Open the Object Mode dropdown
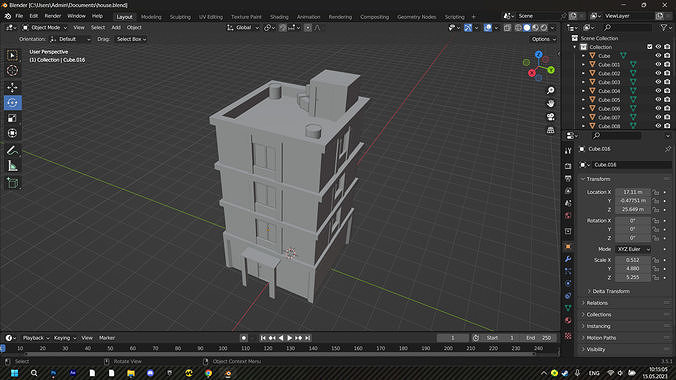 (44, 28)
